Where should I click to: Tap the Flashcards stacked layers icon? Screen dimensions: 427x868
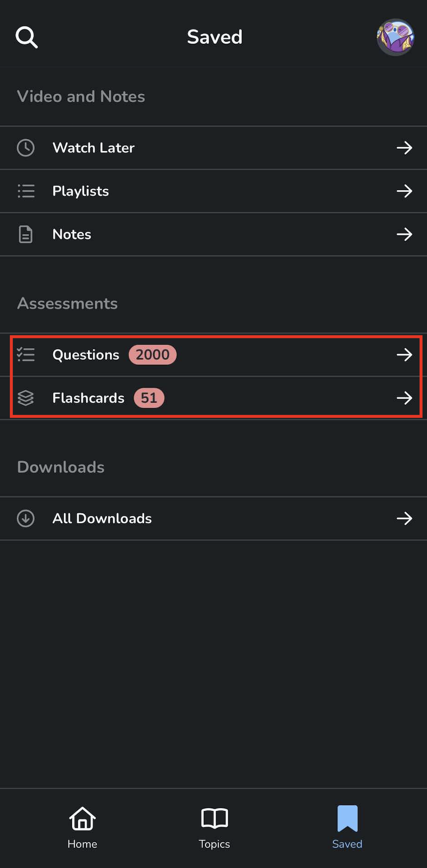(26, 398)
